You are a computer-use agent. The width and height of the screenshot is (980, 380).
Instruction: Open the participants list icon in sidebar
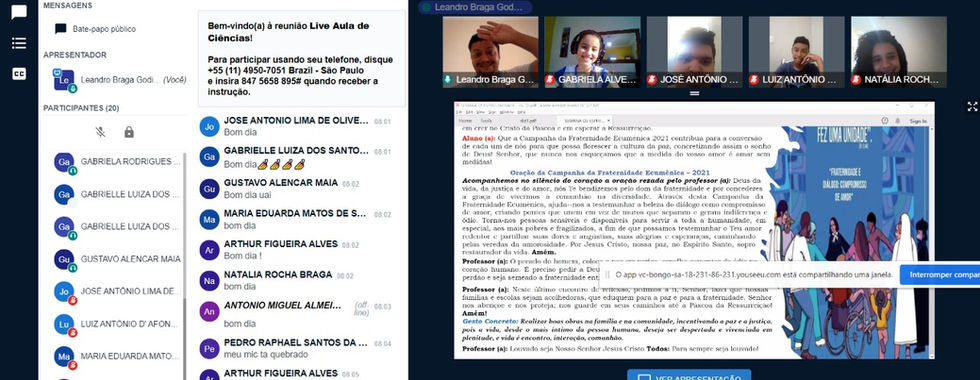tap(19, 43)
